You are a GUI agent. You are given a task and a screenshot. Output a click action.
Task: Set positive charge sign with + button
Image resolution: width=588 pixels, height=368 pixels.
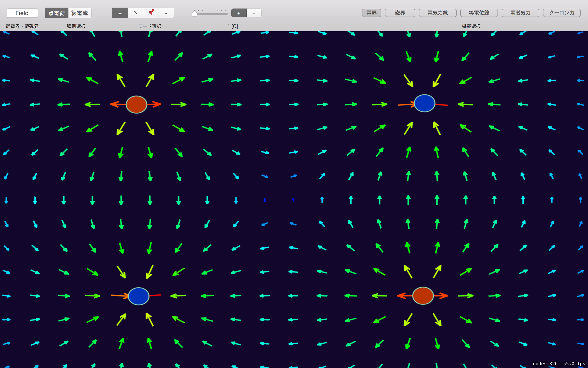coord(239,13)
